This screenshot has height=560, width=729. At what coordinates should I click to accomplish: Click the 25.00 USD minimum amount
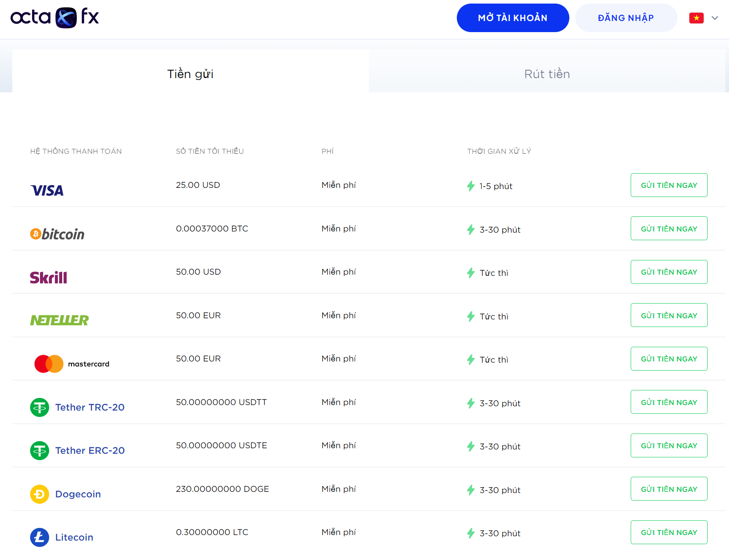coord(198,185)
